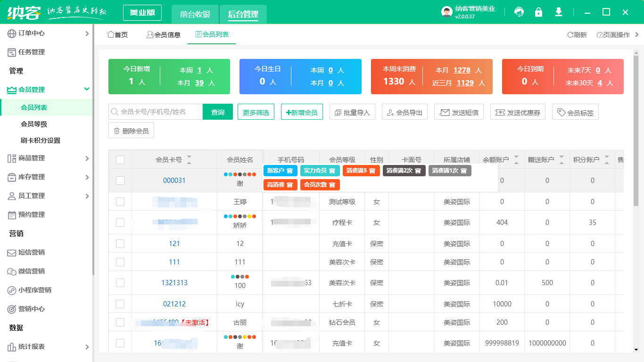Click the 新增会员 button
This screenshot has width=644, height=362.
pyautogui.click(x=302, y=112)
